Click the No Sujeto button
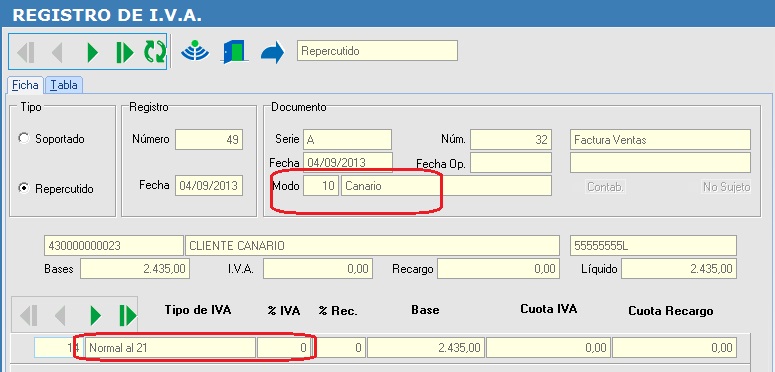The height and width of the screenshot is (372, 775). pyautogui.click(x=727, y=187)
